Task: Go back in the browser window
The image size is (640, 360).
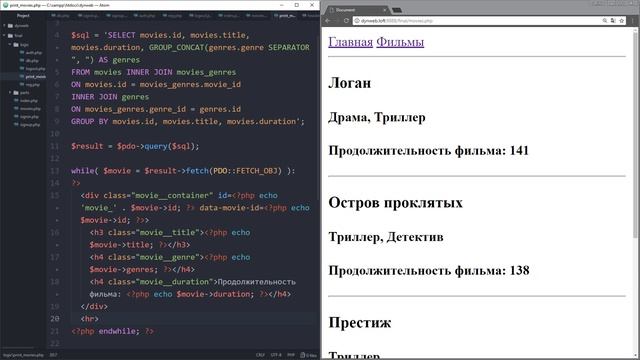Action: 328,21
